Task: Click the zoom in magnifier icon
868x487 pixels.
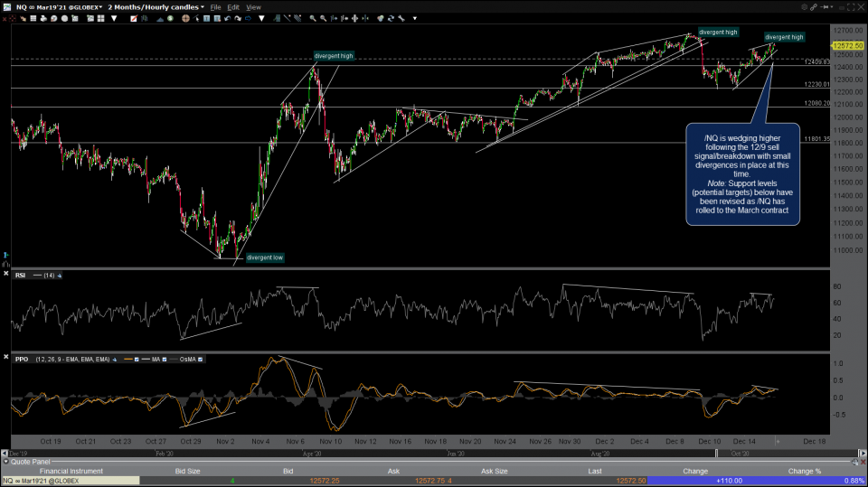Action: pyautogui.click(x=313, y=19)
